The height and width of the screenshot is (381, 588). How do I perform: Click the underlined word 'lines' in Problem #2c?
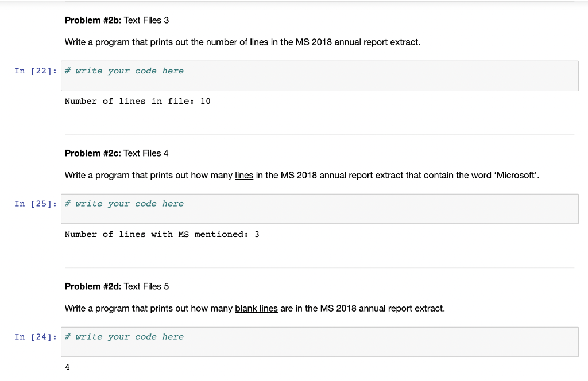(x=243, y=175)
